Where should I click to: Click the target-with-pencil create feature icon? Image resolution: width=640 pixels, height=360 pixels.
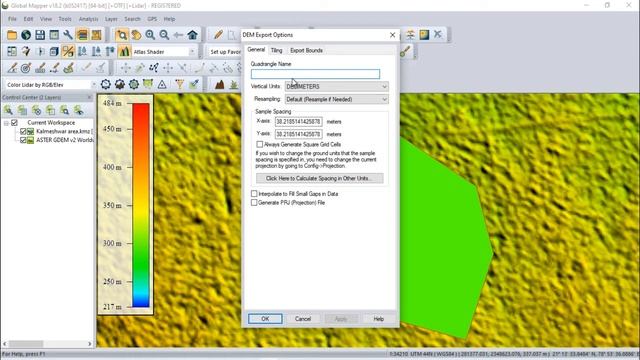[x=26, y=68]
